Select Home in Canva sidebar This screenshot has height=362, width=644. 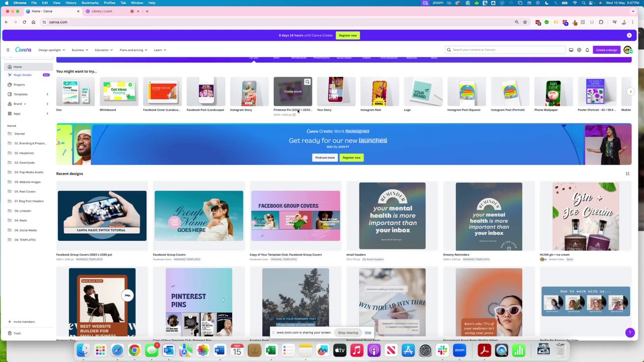click(28, 67)
